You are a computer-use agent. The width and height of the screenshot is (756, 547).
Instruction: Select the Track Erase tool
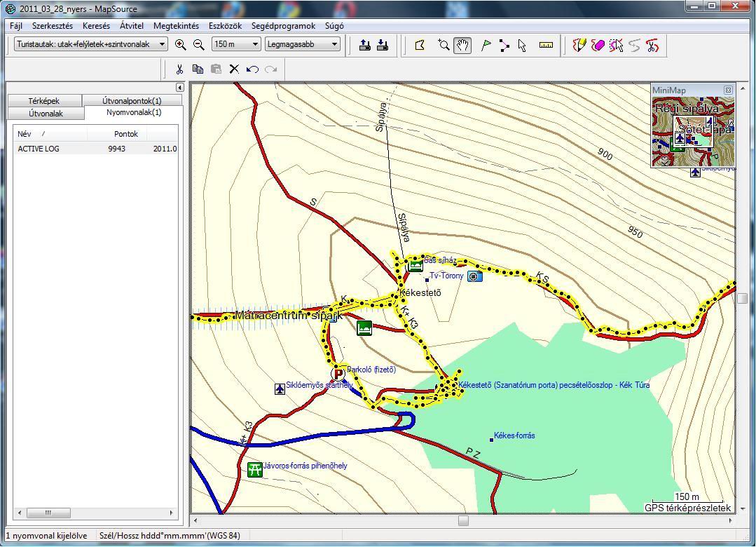598,46
